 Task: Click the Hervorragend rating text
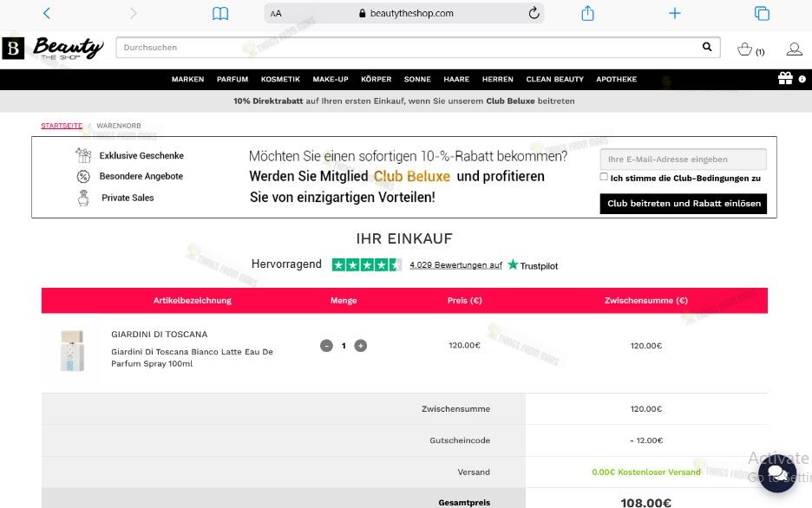(286, 264)
